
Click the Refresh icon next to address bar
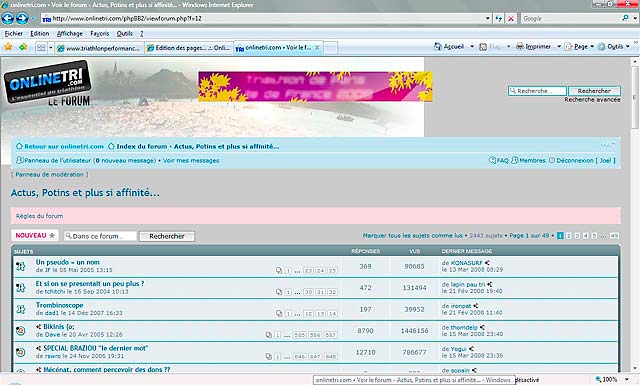(x=498, y=18)
